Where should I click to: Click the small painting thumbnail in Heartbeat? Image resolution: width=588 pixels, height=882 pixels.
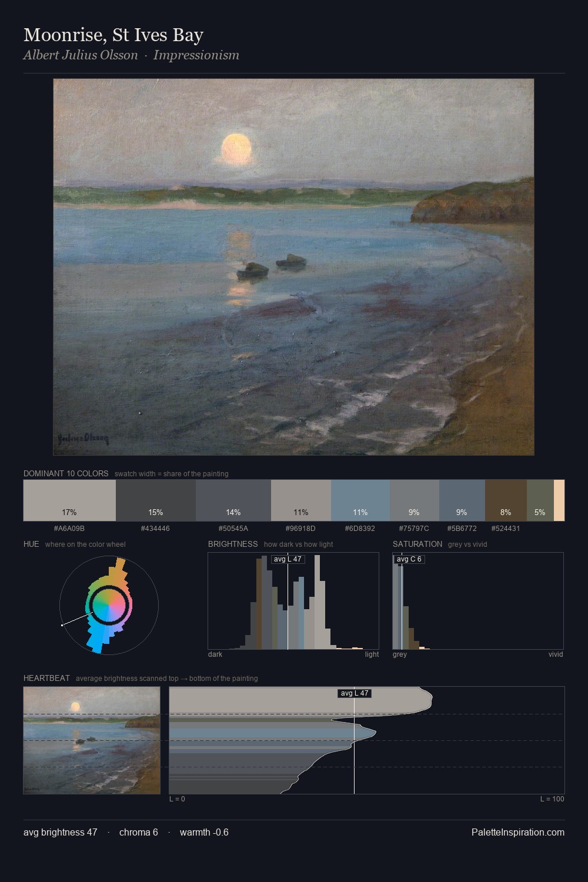(92, 740)
